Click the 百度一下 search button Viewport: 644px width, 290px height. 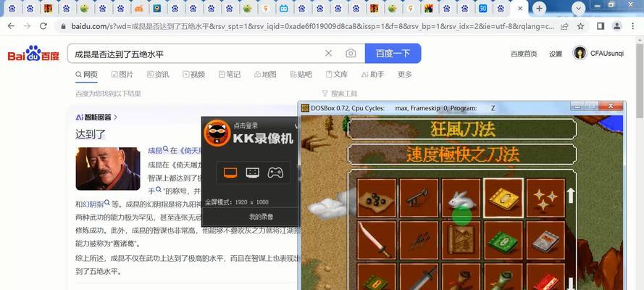coord(393,54)
